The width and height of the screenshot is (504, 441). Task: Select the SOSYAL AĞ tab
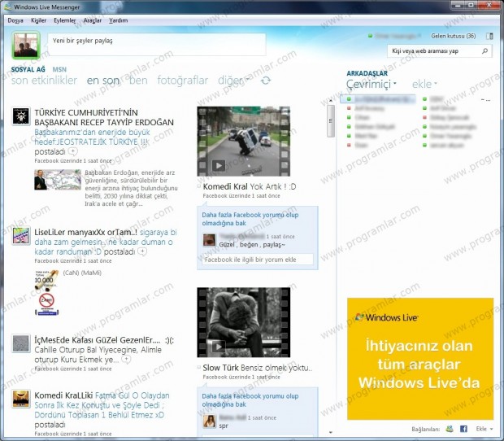[28, 69]
